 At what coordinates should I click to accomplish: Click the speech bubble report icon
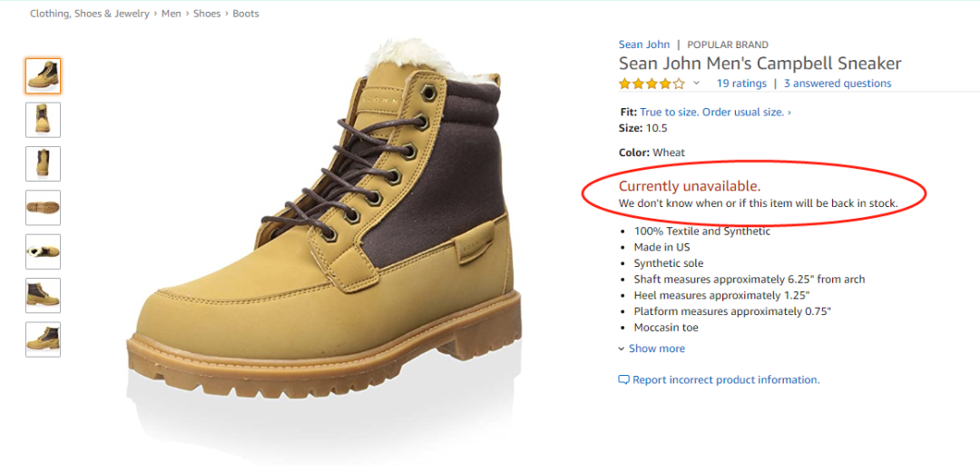(623, 380)
